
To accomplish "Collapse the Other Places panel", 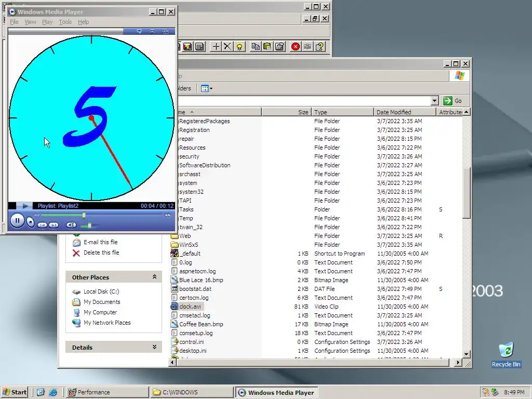I will [154, 277].
